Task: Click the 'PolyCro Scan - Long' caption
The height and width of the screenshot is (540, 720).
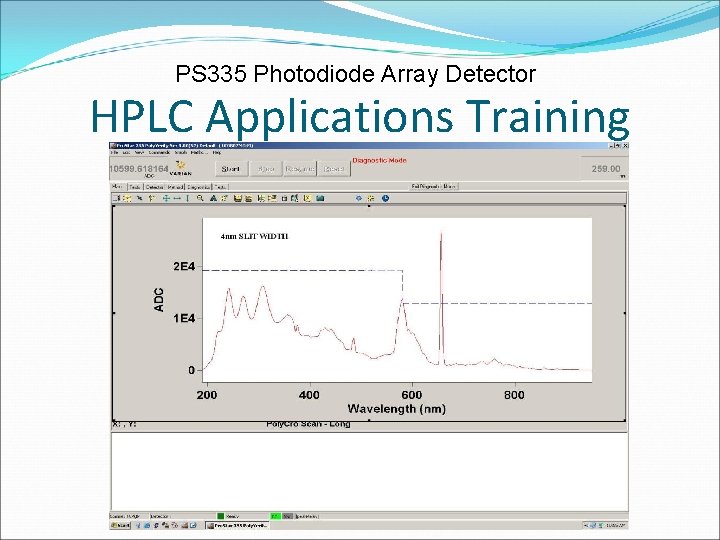Action: click(x=308, y=424)
